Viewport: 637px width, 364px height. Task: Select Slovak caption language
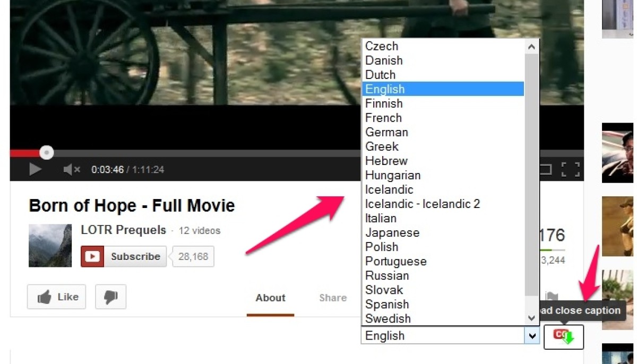(443, 290)
